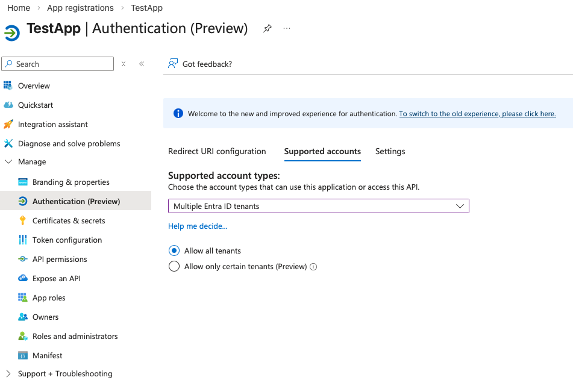
Task: Click the Help me decide link
Action: pyautogui.click(x=198, y=226)
